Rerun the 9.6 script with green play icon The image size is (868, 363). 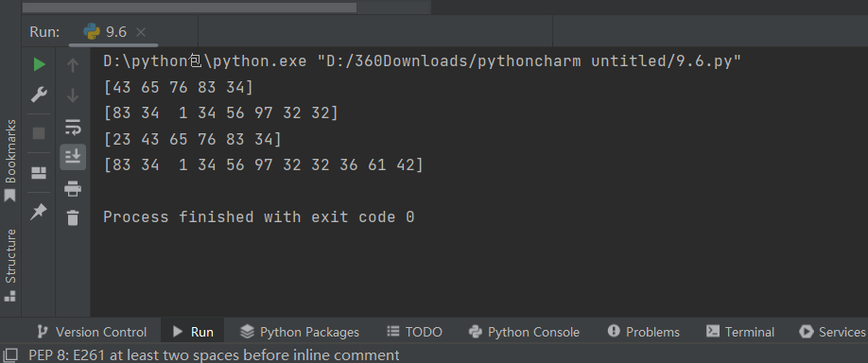click(x=39, y=64)
